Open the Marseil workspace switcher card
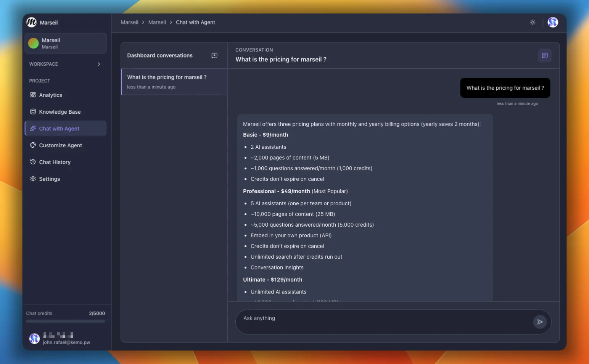The width and height of the screenshot is (589, 364). [x=66, y=43]
